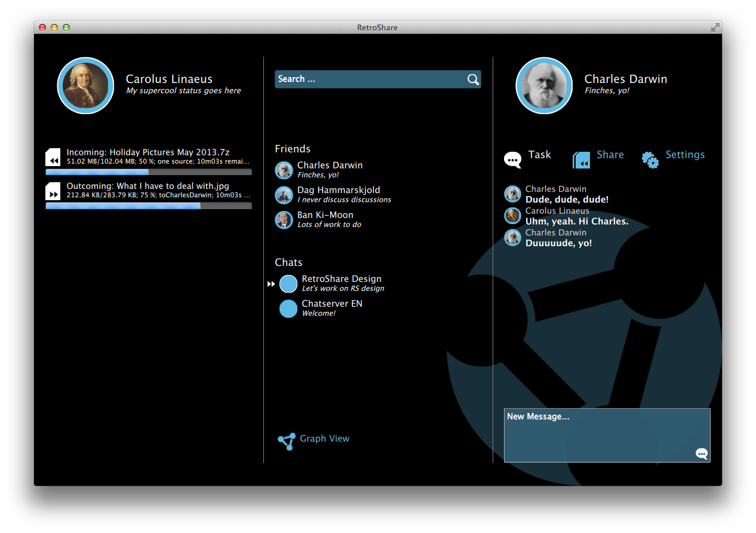
Task: Click the double arrow beside RetroShare Design
Action: point(271,284)
